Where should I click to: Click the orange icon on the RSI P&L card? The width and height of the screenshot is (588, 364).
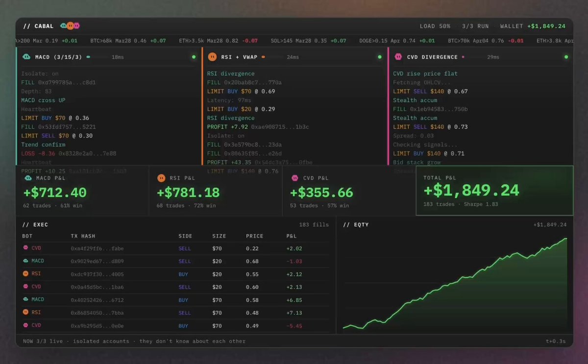pyautogui.click(x=161, y=178)
